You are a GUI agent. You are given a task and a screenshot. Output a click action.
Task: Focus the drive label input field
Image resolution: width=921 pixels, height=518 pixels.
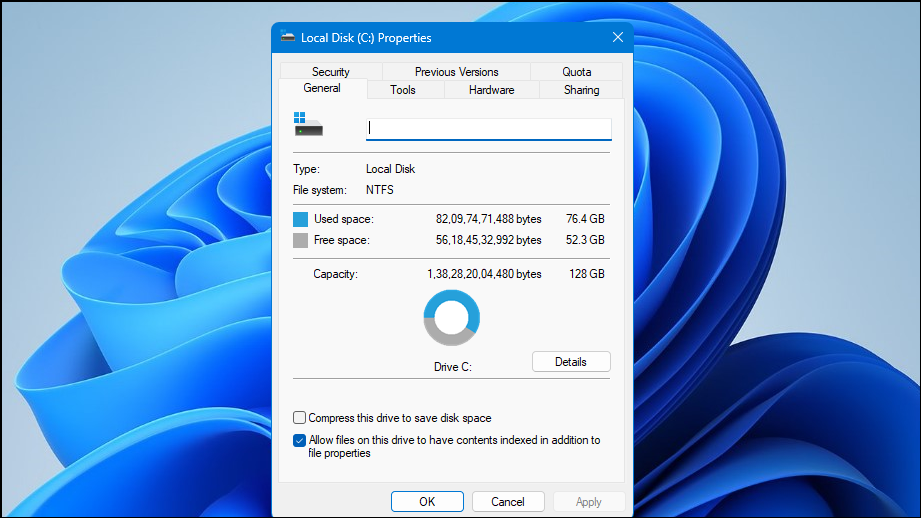[x=489, y=129]
